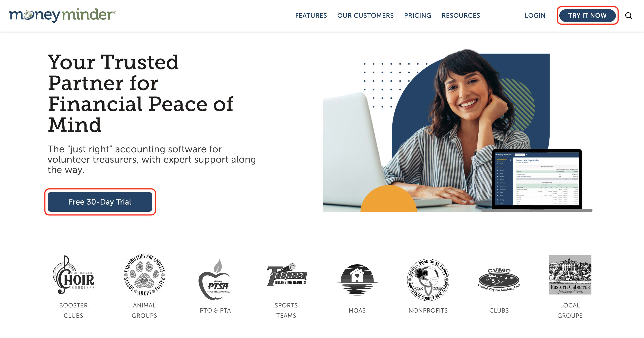Screen dimensions: 644x338
Task: Click the Eastern Cabarrus Historical Society image
Action: pos(570,275)
